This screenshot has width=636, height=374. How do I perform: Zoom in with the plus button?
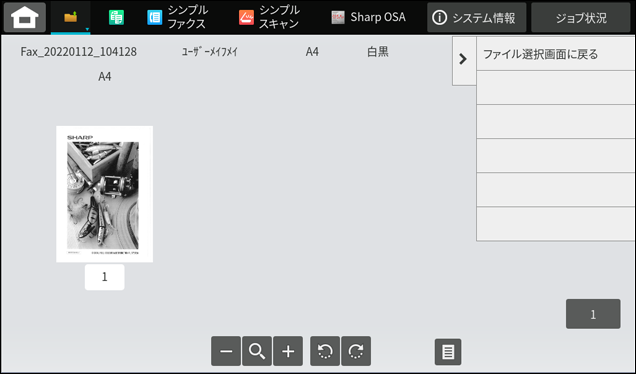[288, 351]
